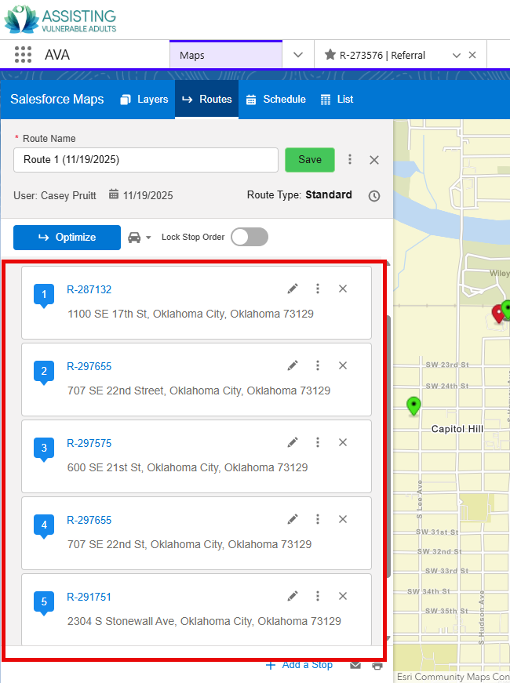510x684 pixels.
Task: Click stop number 1 marker badge
Action: tap(44, 295)
